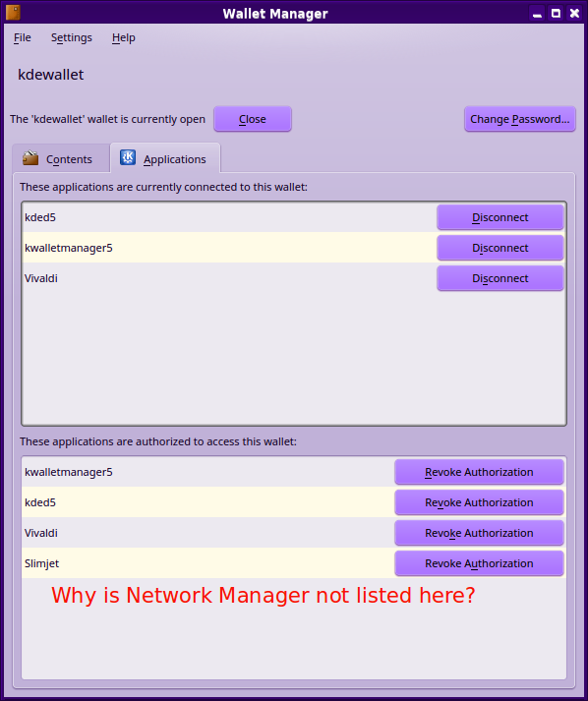Select the Applications tab
Screen dimensions: 588x701
point(165,158)
